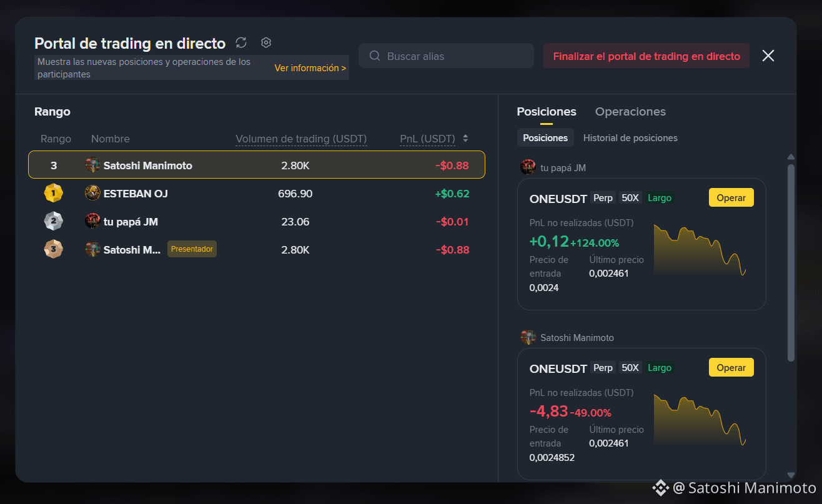Open portal settings via the hexagon gear icon
The image size is (822, 504).
click(x=266, y=42)
